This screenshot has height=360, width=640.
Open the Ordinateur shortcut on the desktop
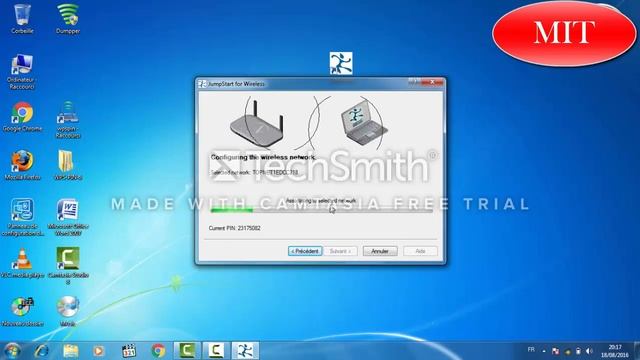(x=22, y=71)
